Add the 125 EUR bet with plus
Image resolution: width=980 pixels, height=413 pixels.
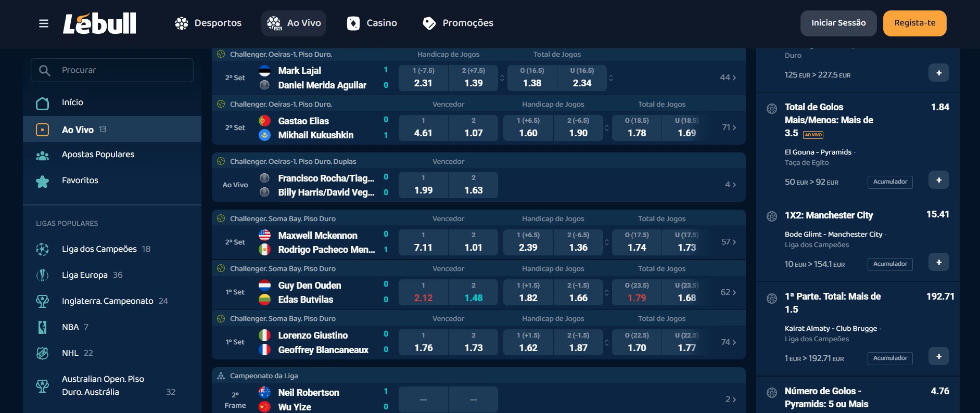[939, 73]
